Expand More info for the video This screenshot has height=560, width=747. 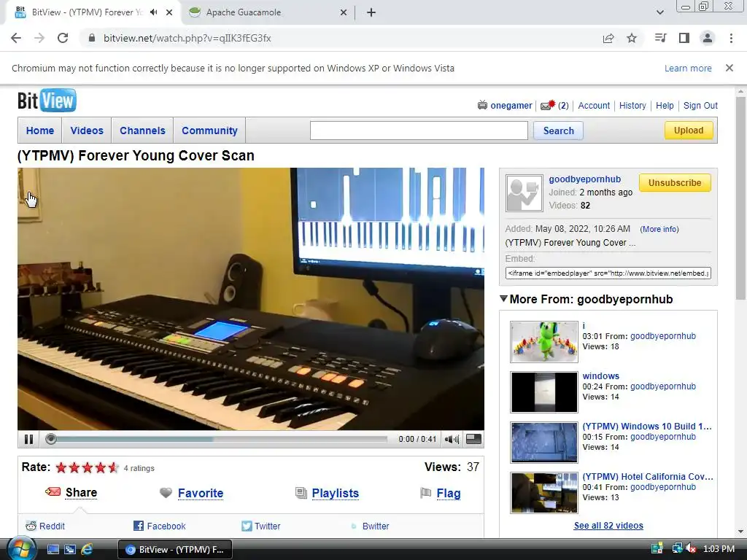click(659, 229)
